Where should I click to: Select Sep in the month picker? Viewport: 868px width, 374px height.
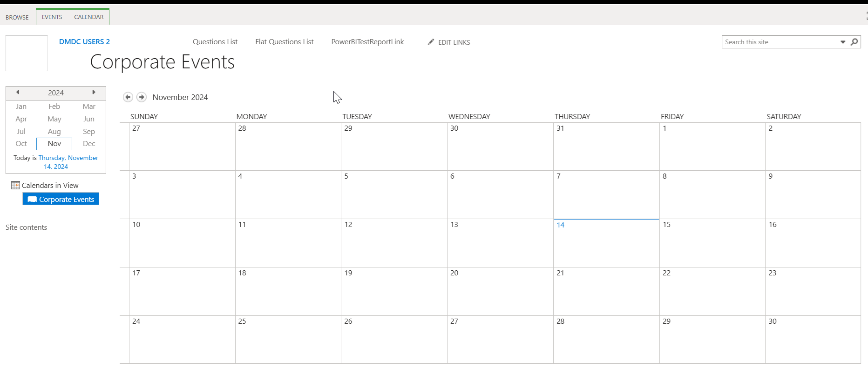[x=89, y=132]
